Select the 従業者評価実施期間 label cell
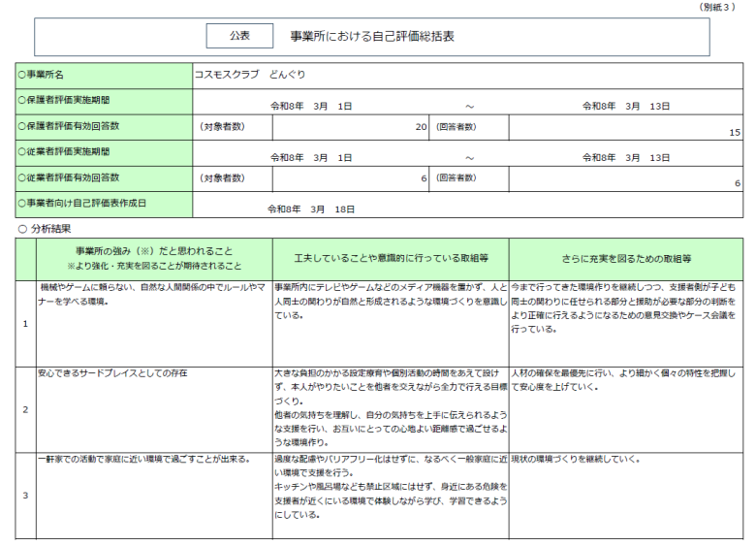 [x=104, y=153]
